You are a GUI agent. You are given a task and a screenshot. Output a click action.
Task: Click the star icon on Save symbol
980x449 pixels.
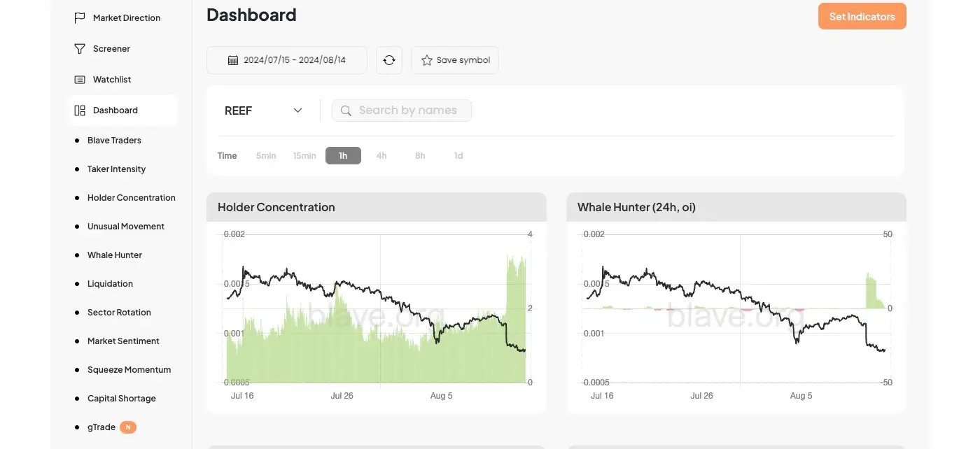(426, 60)
